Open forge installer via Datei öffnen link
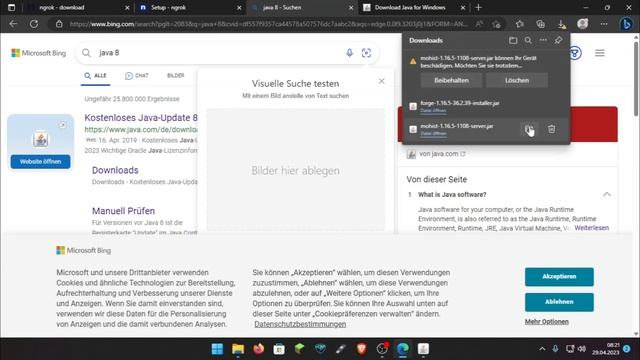The image size is (640, 360). click(x=433, y=111)
